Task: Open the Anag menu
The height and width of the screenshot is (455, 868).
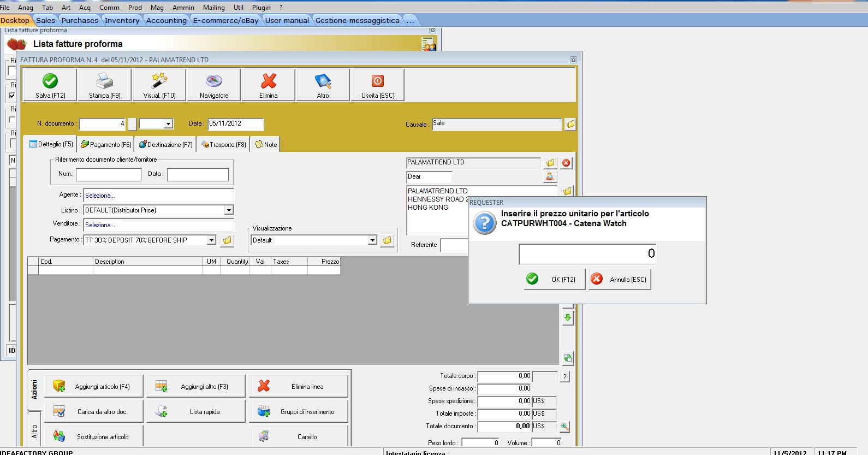Action: pos(26,8)
